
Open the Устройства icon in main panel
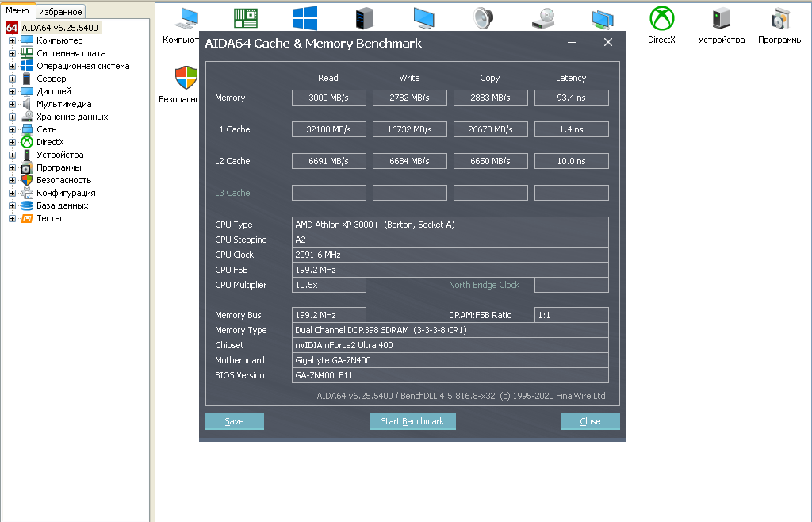(721, 18)
